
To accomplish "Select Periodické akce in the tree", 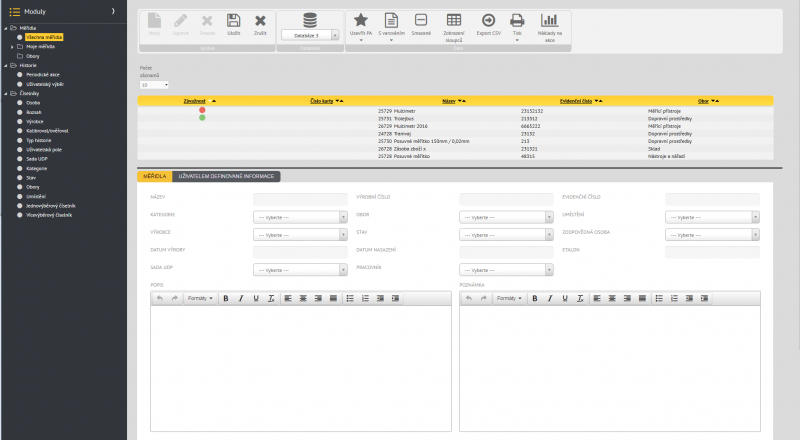I will pos(43,75).
